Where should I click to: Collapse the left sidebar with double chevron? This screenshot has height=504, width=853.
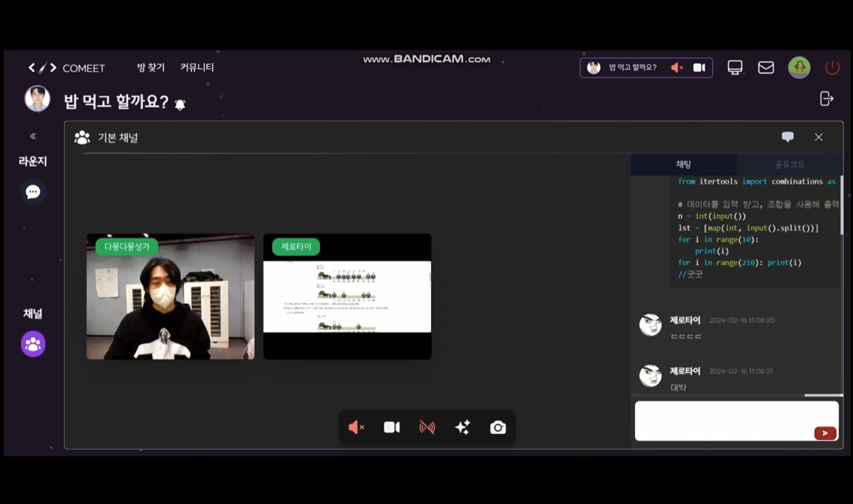pyautogui.click(x=33, y=136)
